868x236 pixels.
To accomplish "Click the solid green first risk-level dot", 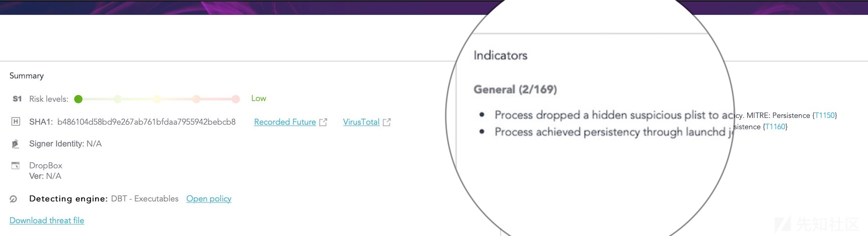I will click(x=78, y=99).
